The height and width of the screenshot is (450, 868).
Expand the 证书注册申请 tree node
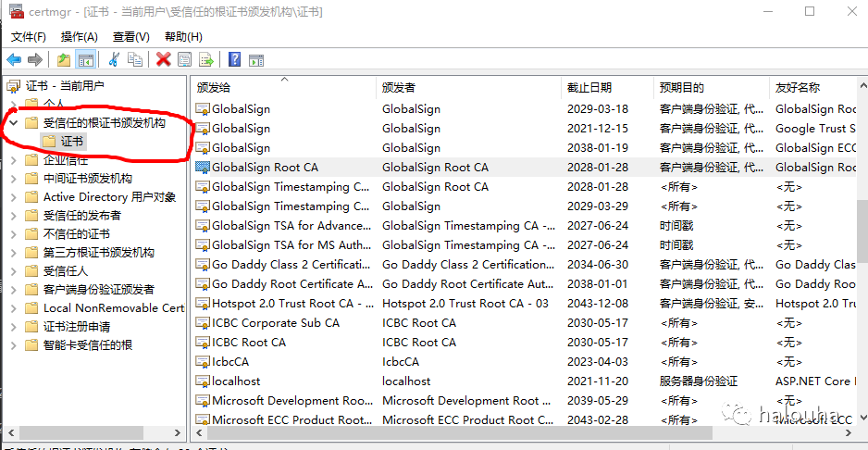tap(14, 327)
